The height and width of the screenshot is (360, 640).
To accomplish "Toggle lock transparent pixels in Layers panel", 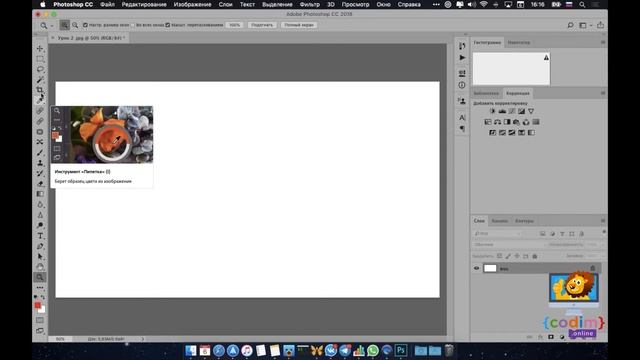I will tap(499, 256).
